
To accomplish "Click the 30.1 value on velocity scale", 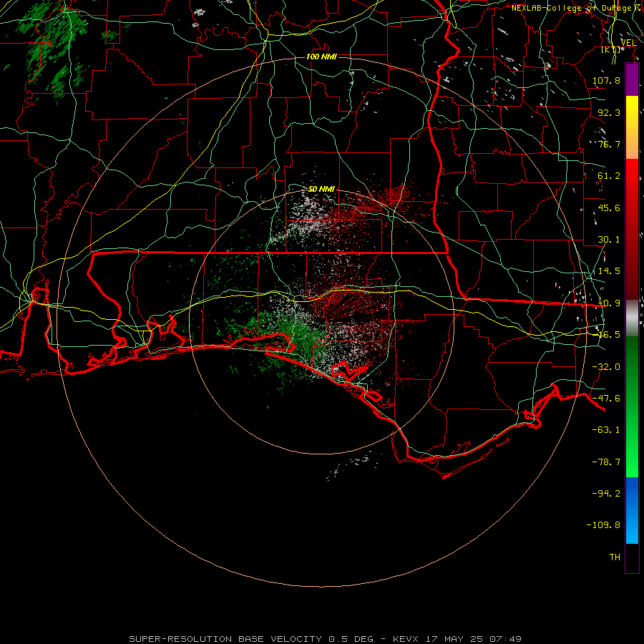I will pos(609,240).
